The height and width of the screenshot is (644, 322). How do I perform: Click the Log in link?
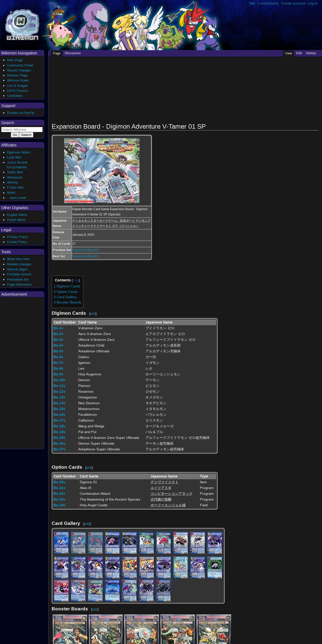pyautogui.click(x=313, y=3)
